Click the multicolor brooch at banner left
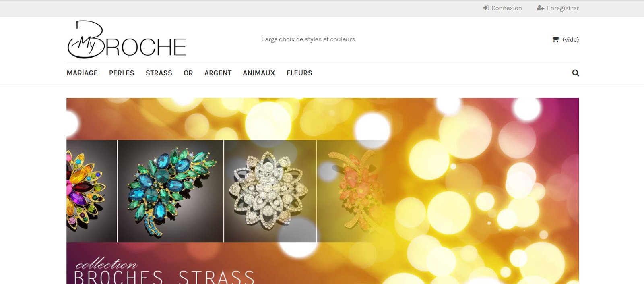The width and height of the screenshot is (644, 284). click(x=92, y=191)
